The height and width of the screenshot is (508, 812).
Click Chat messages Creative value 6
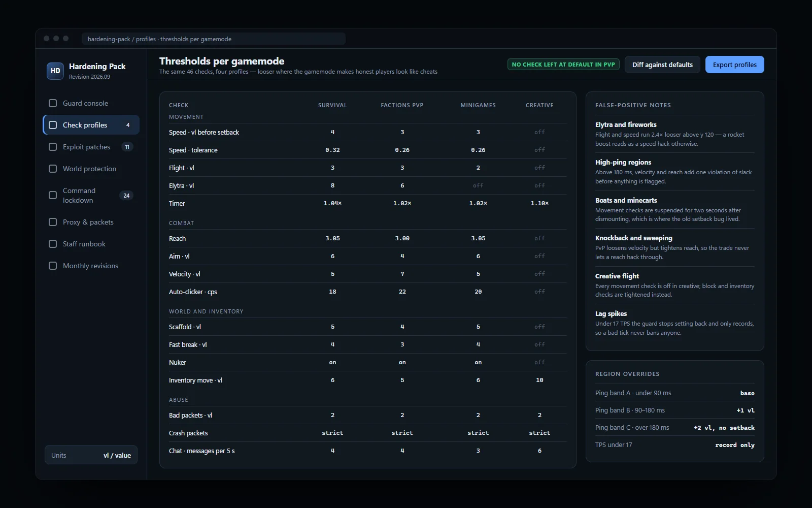pyautogui.click(x=539, y=451)
